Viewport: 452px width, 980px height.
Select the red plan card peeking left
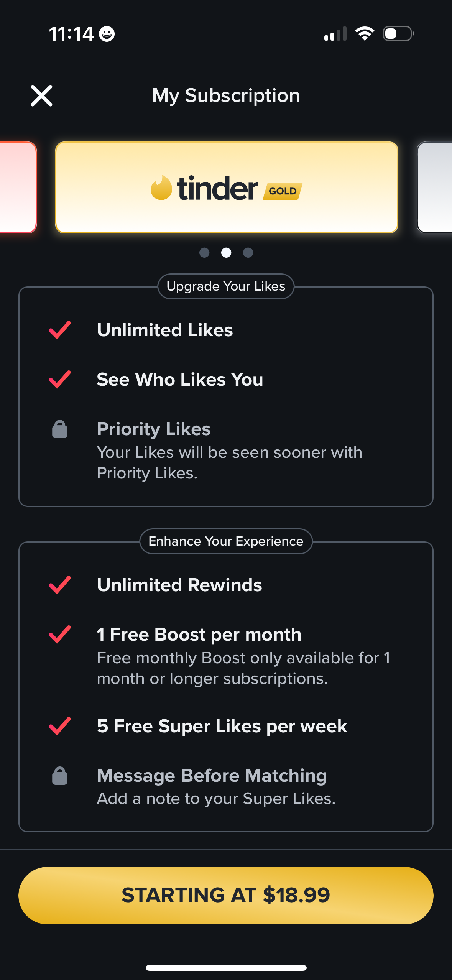click(x=17, y=187)
